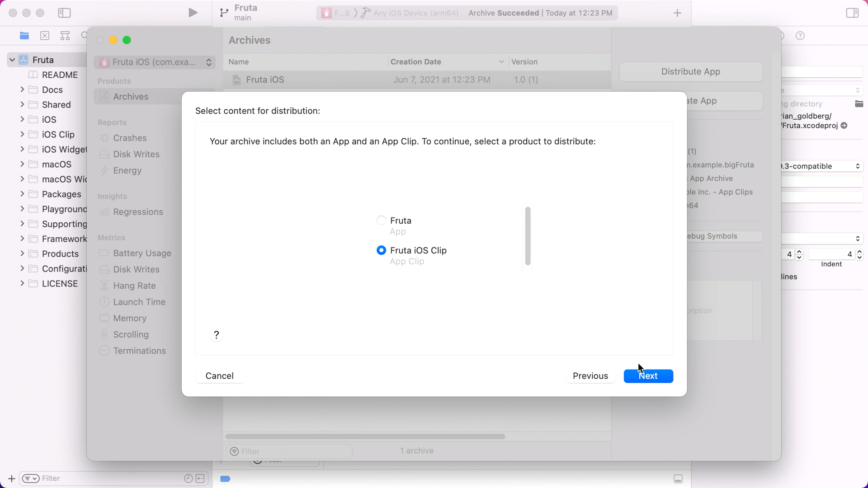Toggle debug area icon at bottom right

[x=678, y=479]
